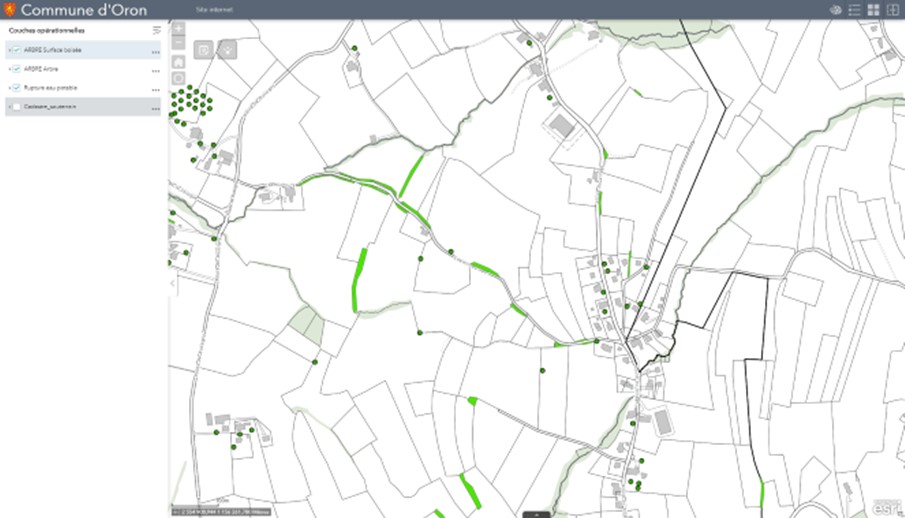Expand the Rupture eau potable layer
905x518 pixels.
tap(9, 88)
